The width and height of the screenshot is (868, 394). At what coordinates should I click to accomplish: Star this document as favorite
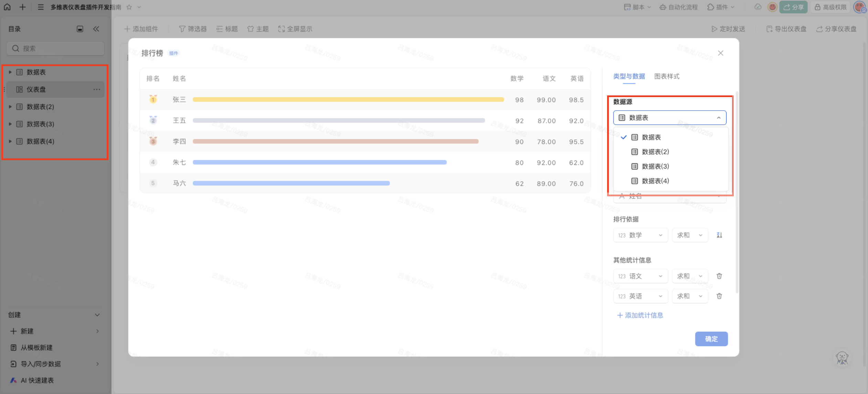click(129, 7)
